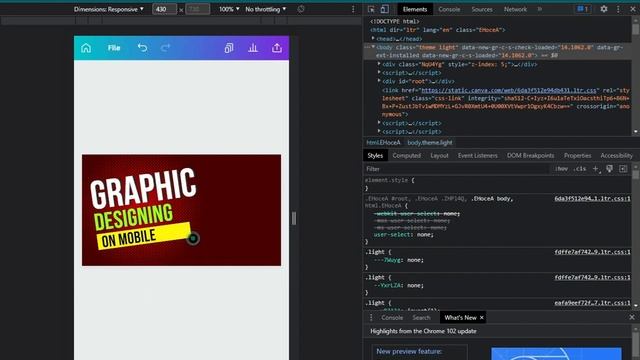Select body.theme.light breadcrumb
This screenshot has width=640, height=360.
click(430, 142)
